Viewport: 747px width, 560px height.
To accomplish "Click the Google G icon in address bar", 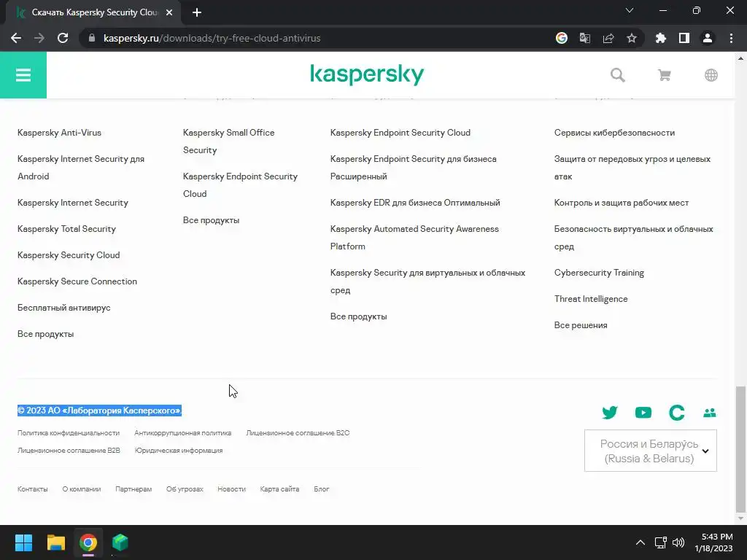I will tap(562, 38).
